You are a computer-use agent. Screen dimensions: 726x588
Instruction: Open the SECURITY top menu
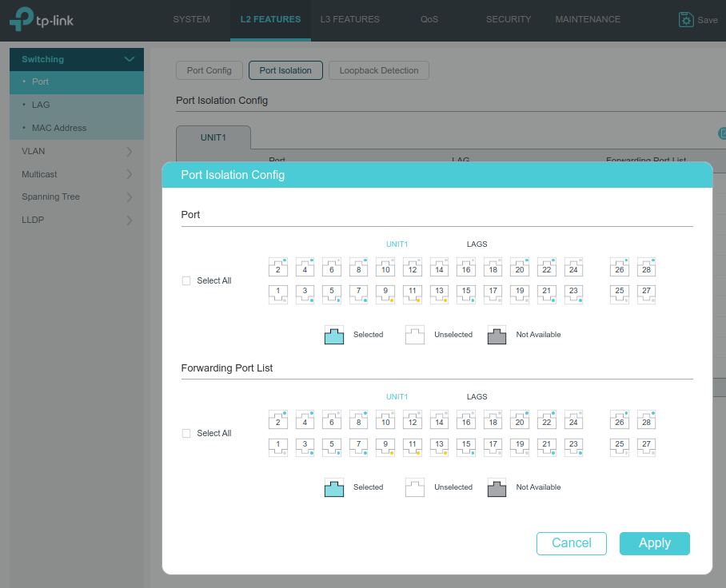[x=509, y=19]
